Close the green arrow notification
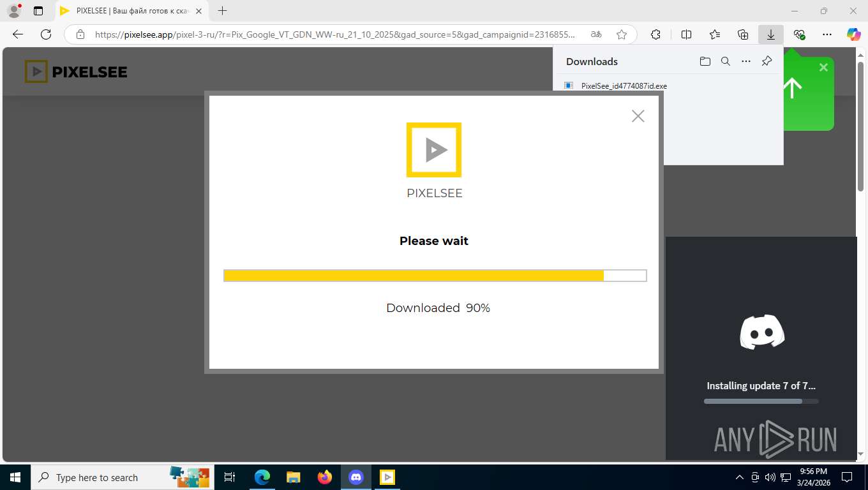This screenshot has width=868, height=490. pos(823,67)
